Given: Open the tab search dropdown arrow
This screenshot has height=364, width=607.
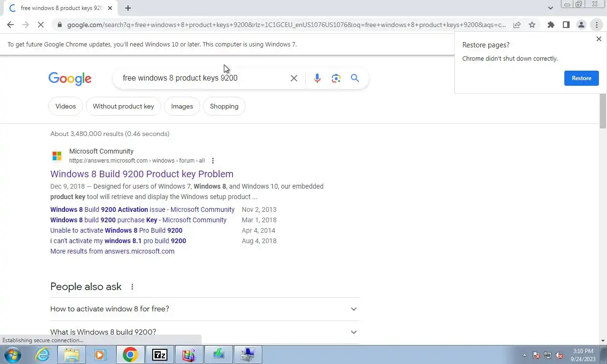Looking at the screenshot, I should pyautogui.click(x=551, y=8).
